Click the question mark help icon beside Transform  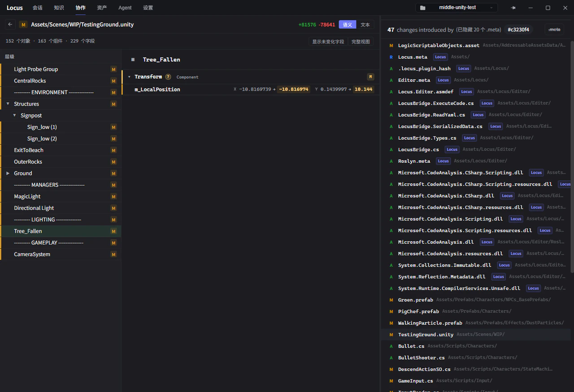(168, 77)
